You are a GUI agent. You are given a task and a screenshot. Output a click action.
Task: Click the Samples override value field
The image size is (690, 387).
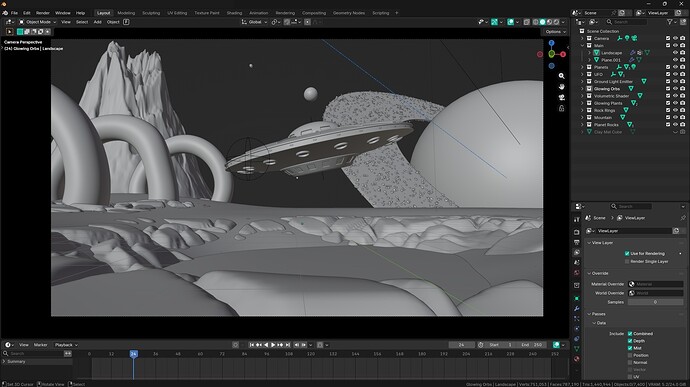656,302
